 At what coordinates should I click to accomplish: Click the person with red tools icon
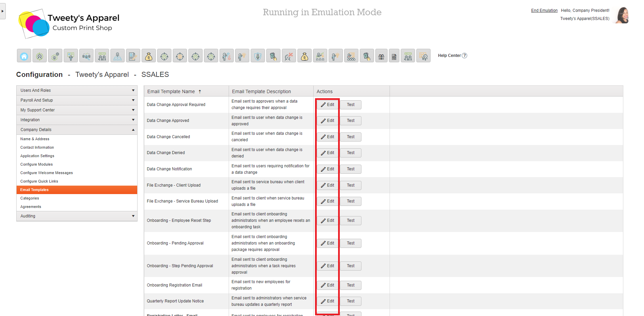tap(289, 56)
